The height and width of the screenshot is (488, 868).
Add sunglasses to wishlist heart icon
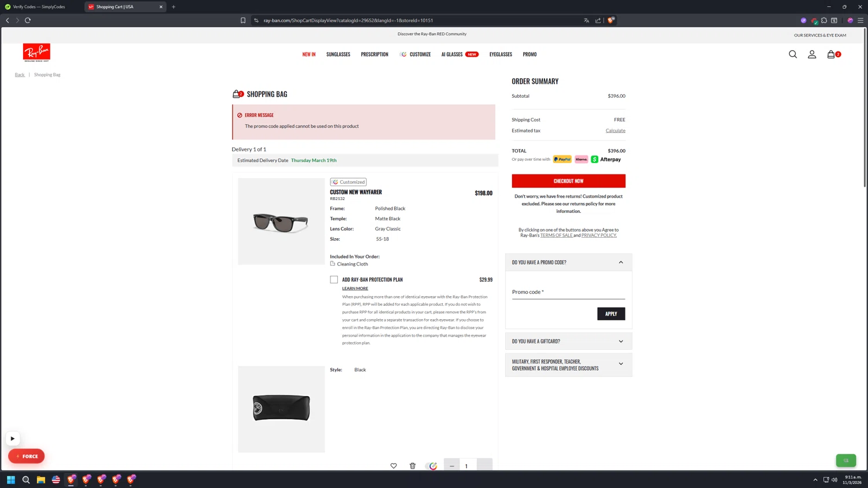(393, 466)
